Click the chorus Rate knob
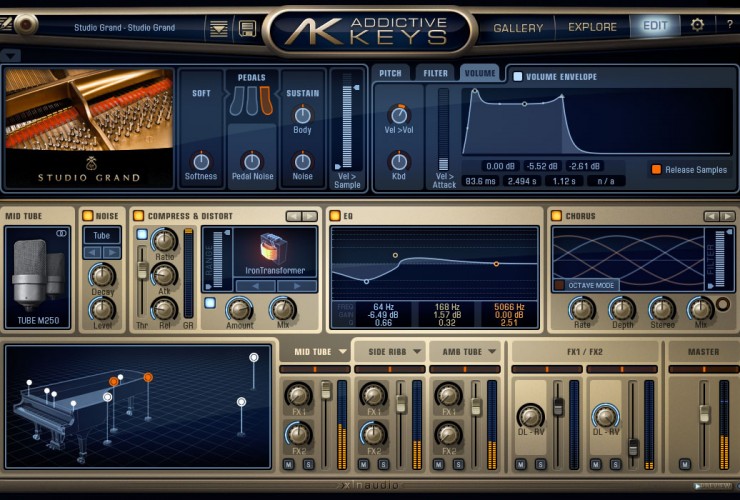Screen dimensions: 740x500 (x=582, y=310)
